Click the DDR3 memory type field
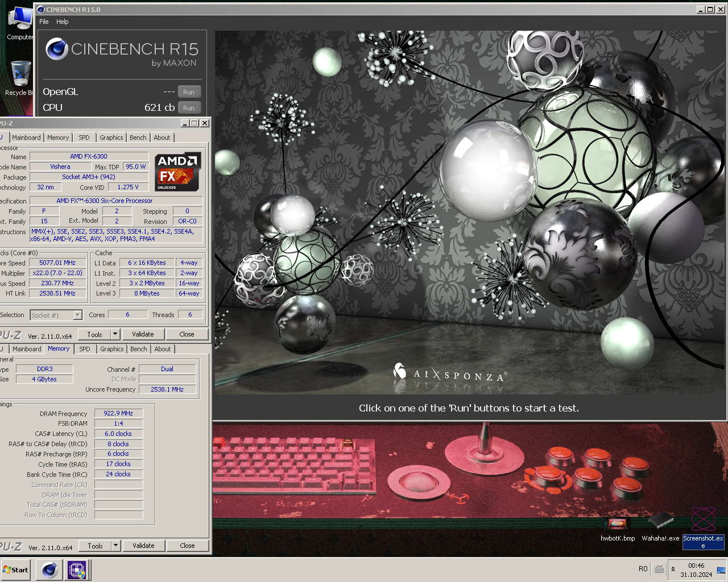Viewport: 728px width, 582px height. point(45,369)
